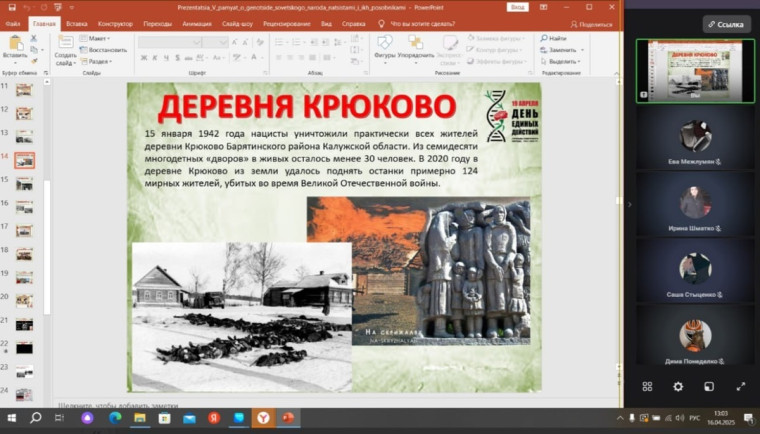
Task: Click the PowerPoint taskbar icon
Action: point(288,418)
